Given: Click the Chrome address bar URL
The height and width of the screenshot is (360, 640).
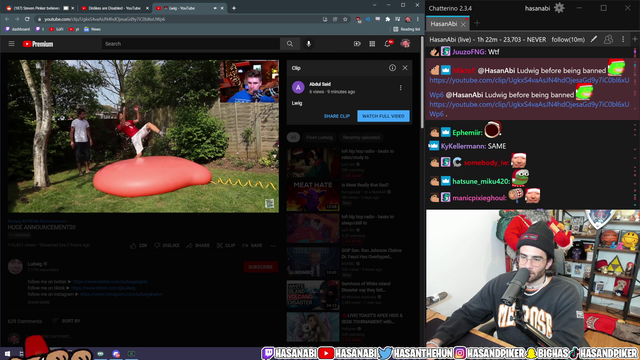Looking at the screenshot, I should [105, 19].
